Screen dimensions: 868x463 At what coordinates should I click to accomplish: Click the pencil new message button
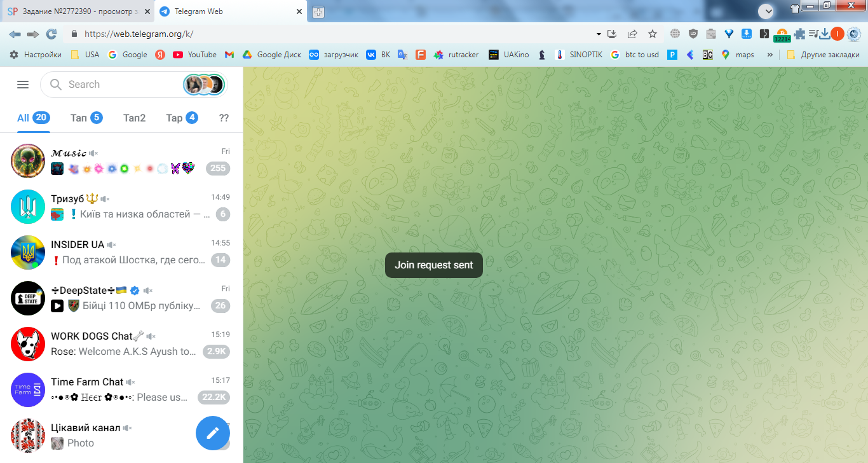pos(213,433)
